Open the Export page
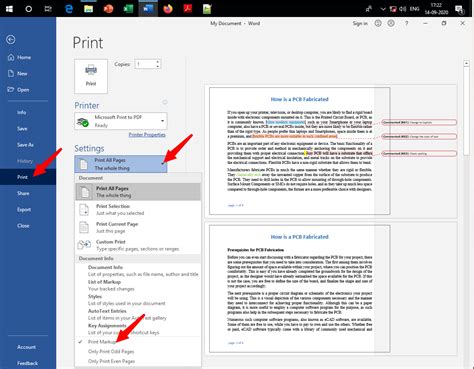474x369 pixels. [x=24, y=210]
